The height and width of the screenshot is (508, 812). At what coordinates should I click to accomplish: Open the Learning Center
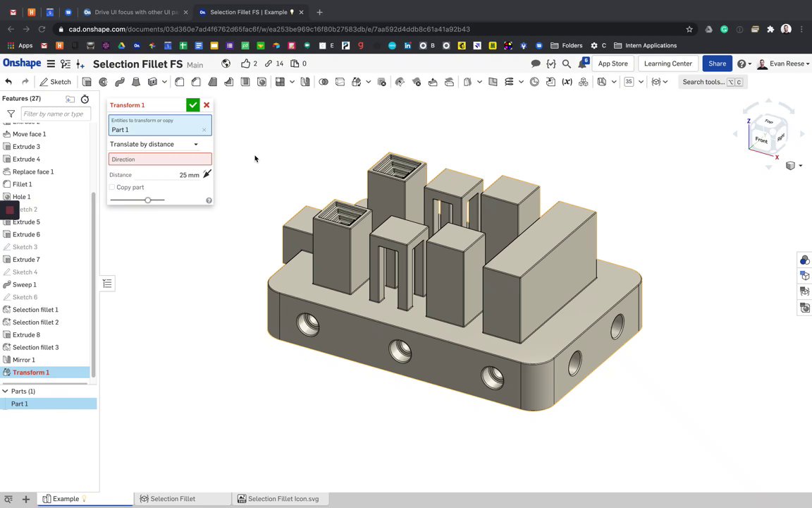pos(668,64)
